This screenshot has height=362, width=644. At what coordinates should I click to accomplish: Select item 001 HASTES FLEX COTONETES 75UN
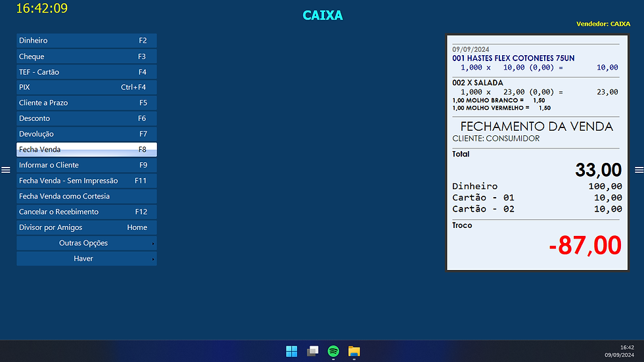tap(513, 58)
